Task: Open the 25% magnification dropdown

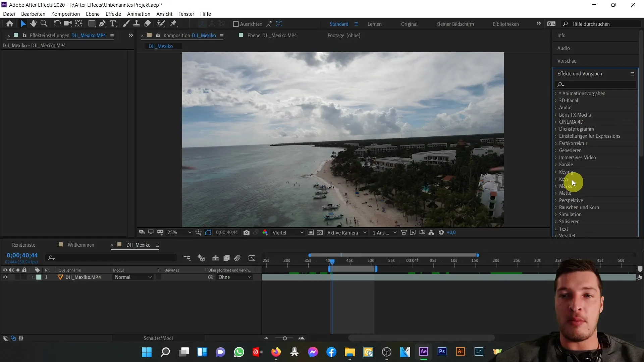Action: point(179,233)
